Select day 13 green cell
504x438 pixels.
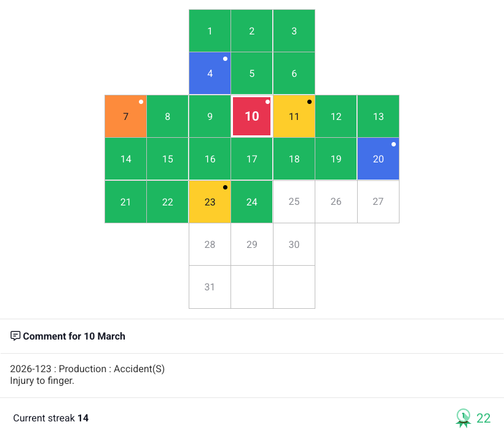pos(378,116)
